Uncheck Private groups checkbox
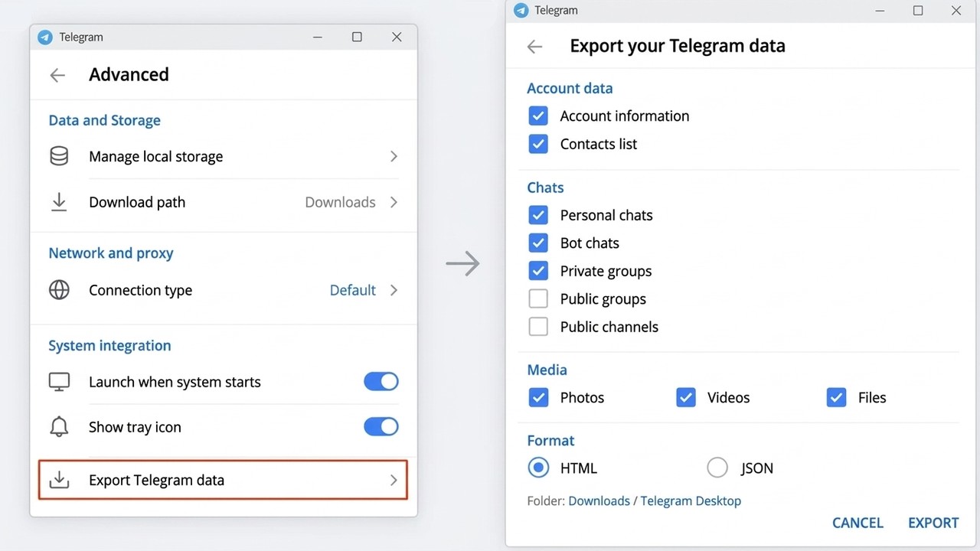 click(538, 271)
